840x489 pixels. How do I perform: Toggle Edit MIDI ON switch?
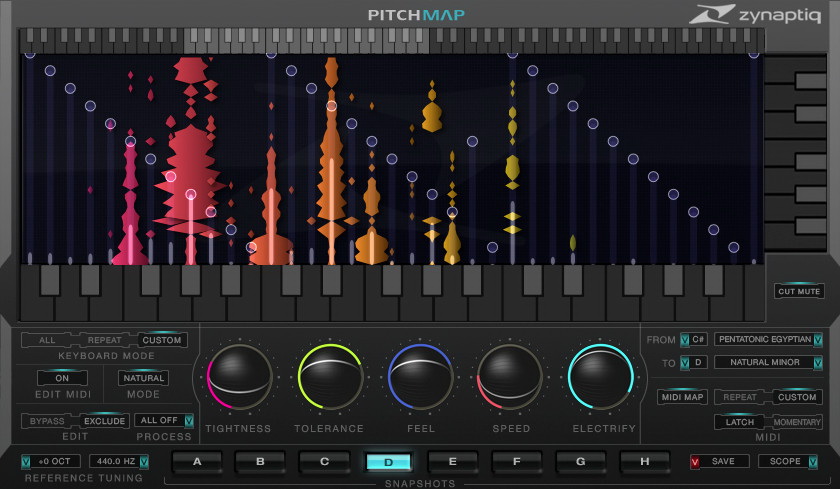pyautogui.click(x=62, y=378)
